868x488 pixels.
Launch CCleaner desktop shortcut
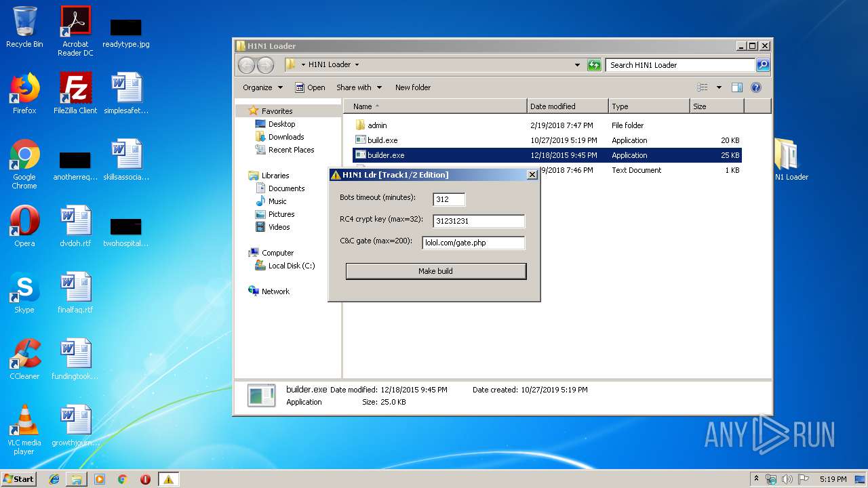[24, 359]
